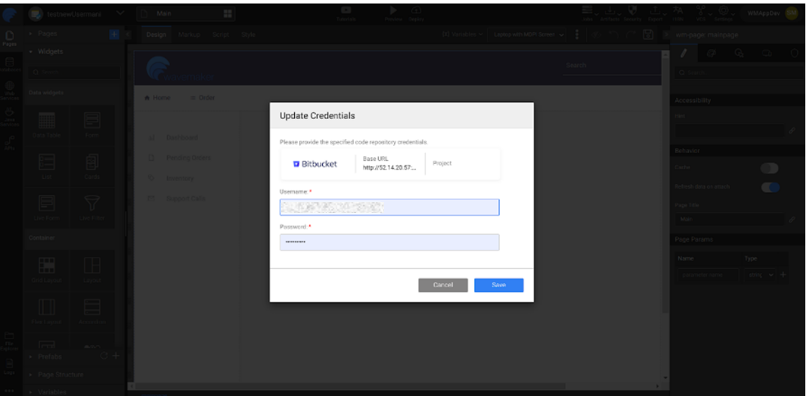Open the Artifacts dropdown

coord(611,13)
